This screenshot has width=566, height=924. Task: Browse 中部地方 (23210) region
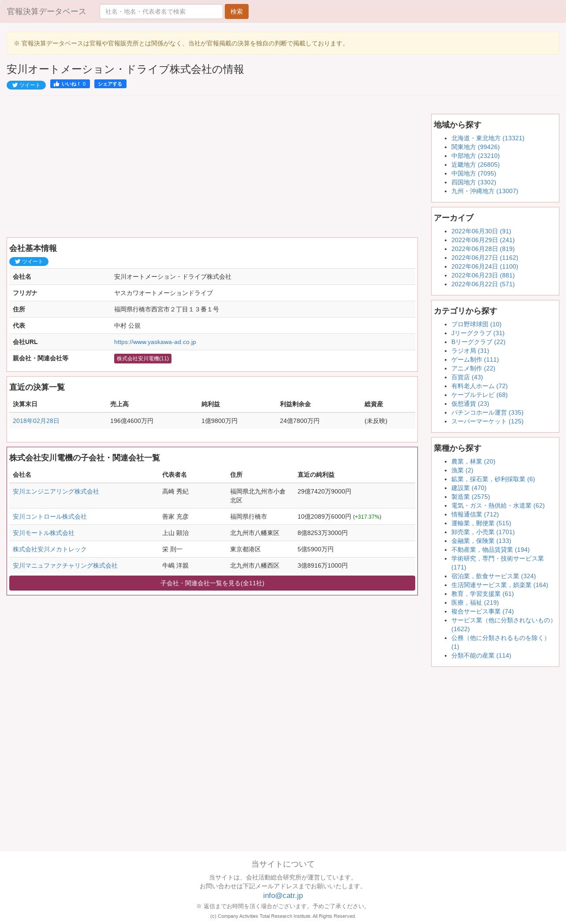[476, 156]
